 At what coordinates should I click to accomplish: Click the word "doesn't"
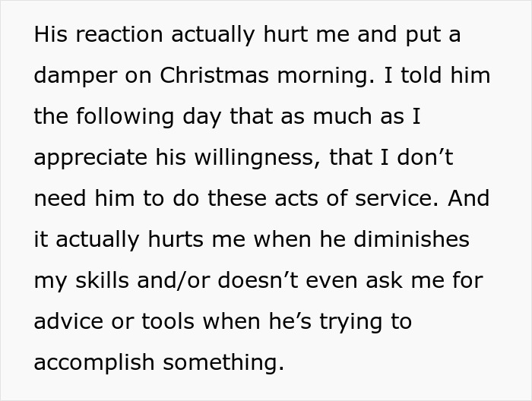(251, 281)
